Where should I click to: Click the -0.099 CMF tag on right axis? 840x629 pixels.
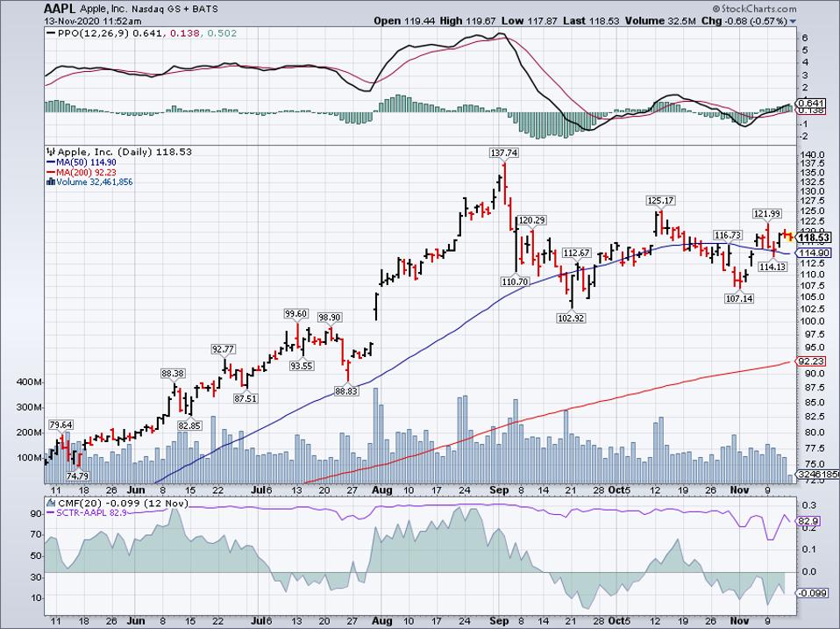(x=813, y=593)
